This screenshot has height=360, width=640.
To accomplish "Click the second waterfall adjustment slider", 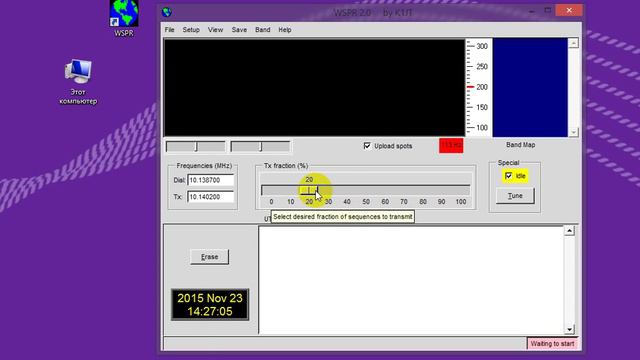I will point(260,146).
